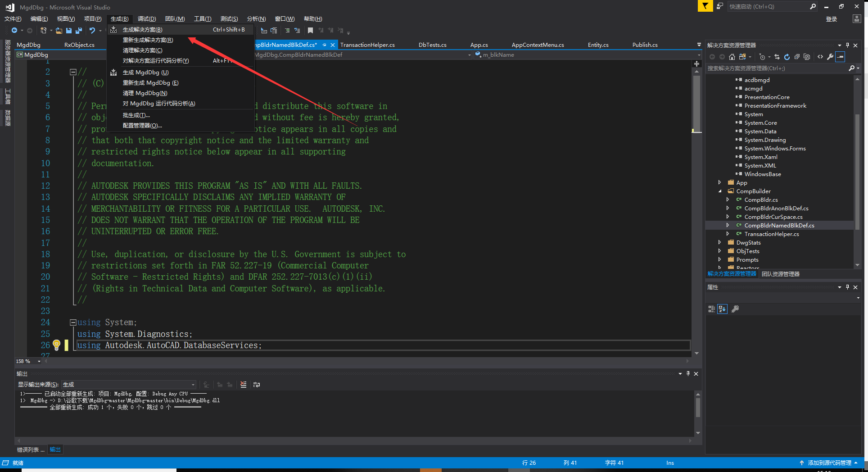Open the 错误列表 tab at the bottom
This screenshot has height=472, width=868.
pyautogui.click(x=31, y=449)
